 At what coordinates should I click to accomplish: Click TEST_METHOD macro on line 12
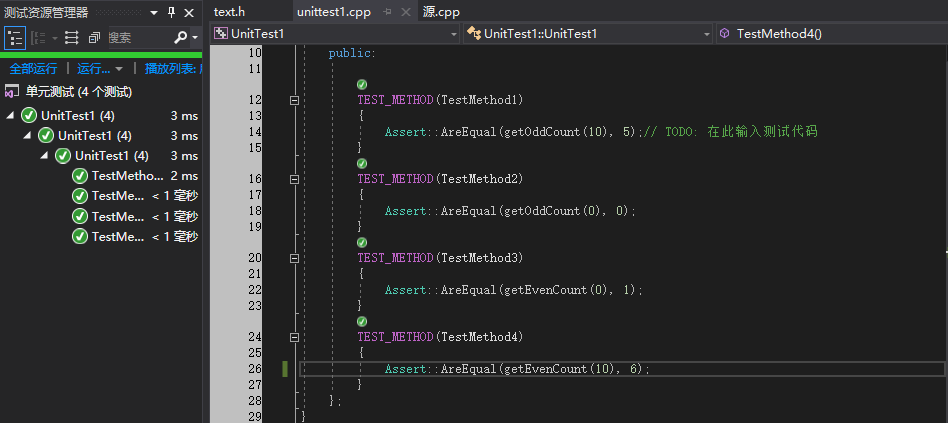[x=395, y=100]
